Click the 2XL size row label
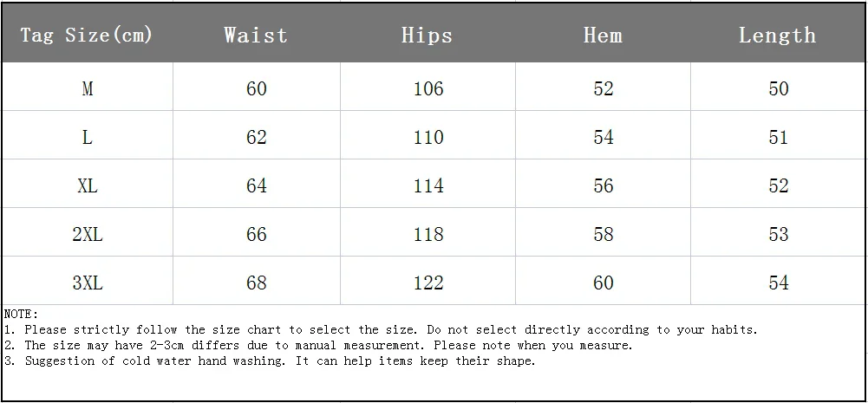Screen dimensions: 868x403 click(x=87, y=234)
